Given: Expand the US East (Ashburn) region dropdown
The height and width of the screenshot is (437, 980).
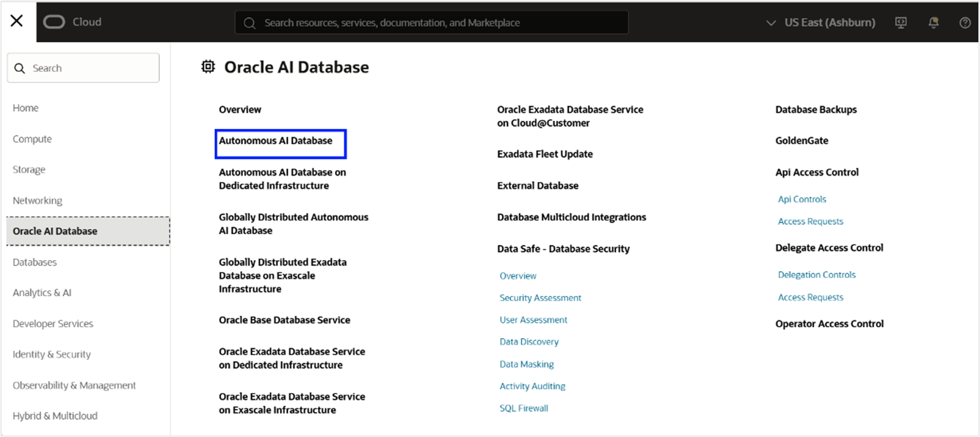Looking at the screenshot, I should tap(821, 23).
